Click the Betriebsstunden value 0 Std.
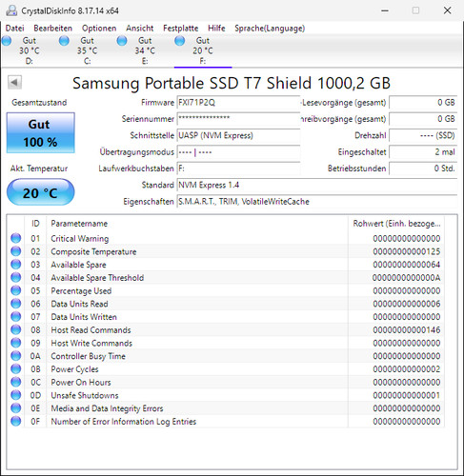Image resolution: width=464 pixels, height=476 pixels. click(423, 169)
